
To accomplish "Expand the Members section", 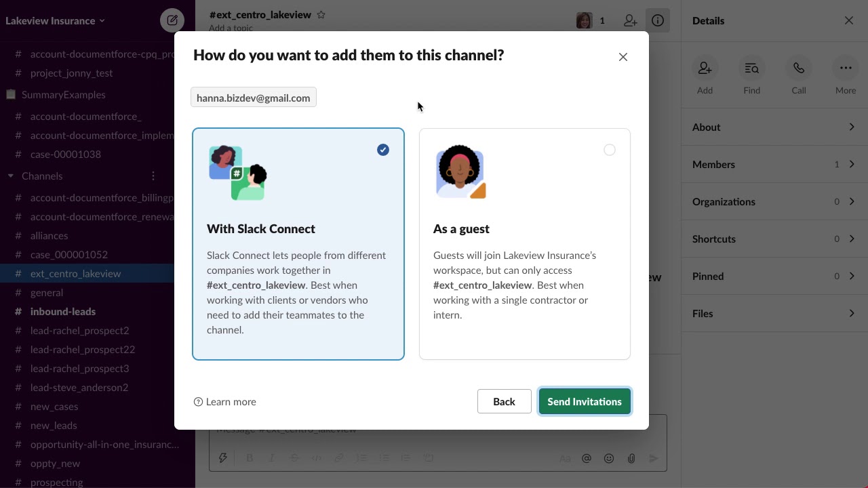I will (x=774, y=165).
